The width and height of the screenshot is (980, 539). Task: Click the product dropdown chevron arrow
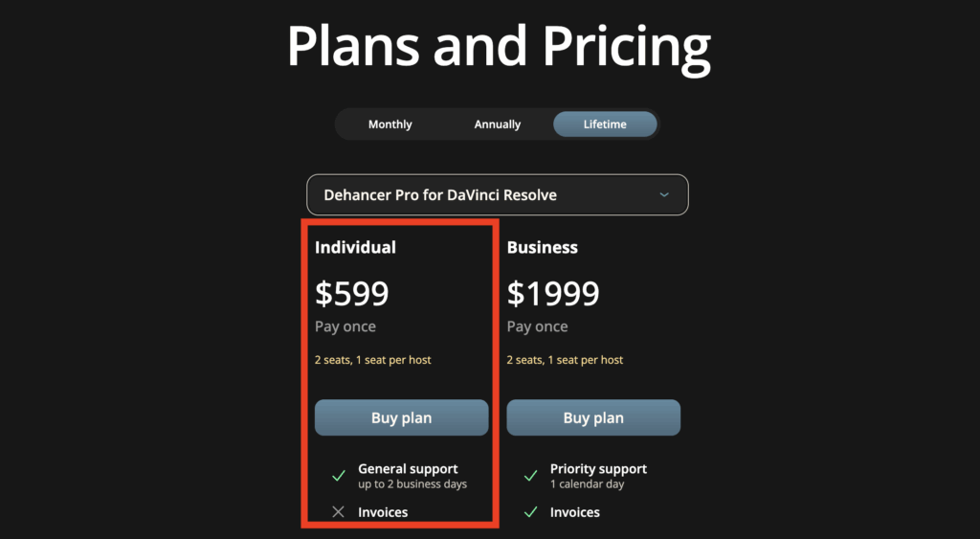pos(665,195)
